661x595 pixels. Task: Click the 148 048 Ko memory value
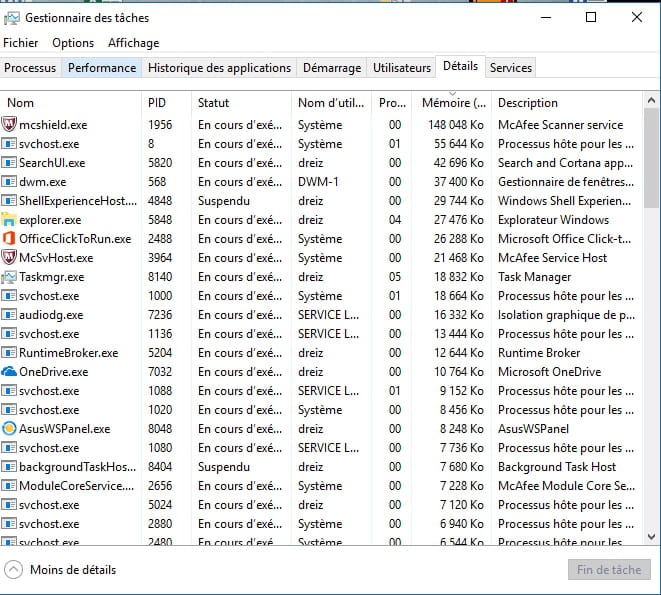point(456,125)
